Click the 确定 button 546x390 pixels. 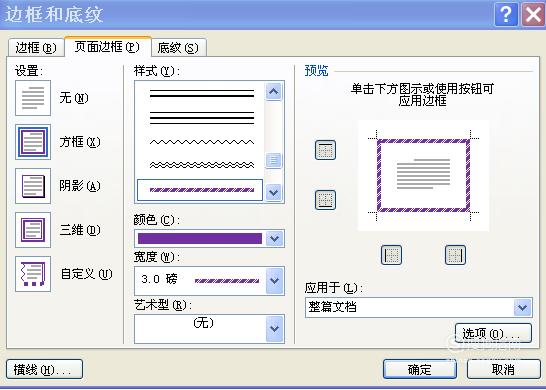tap(420, 369)
